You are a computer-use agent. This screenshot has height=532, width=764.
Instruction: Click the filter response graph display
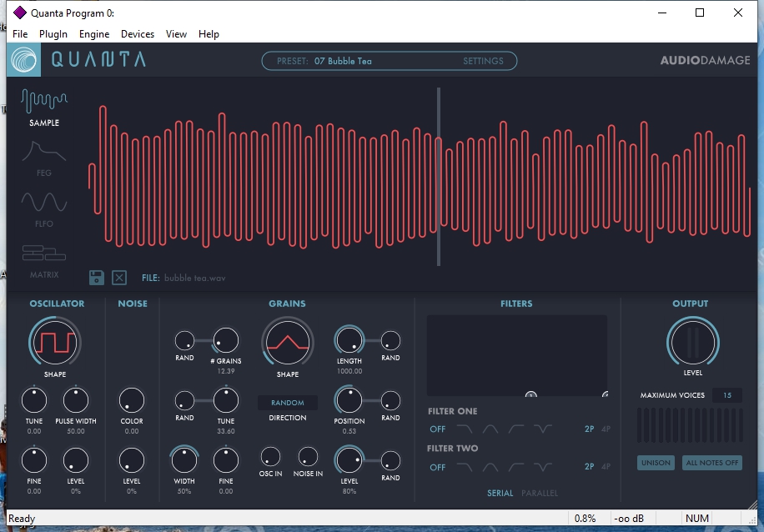point(517,356)
